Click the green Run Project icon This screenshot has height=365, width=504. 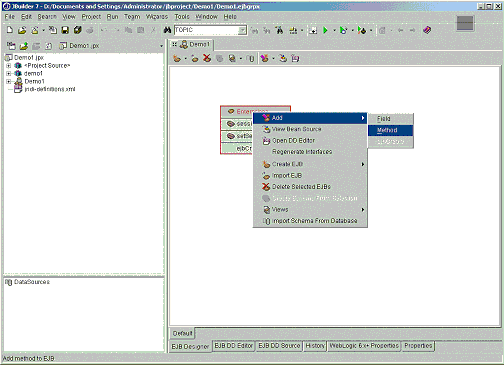[325, 30]
